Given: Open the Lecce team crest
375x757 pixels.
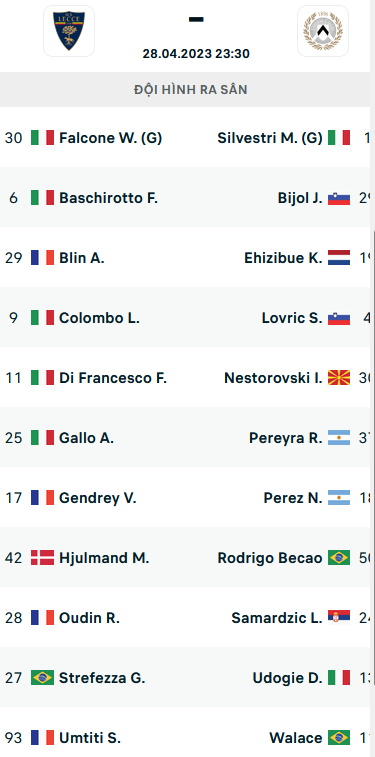Looking at the screenshot, I should 69,31.
